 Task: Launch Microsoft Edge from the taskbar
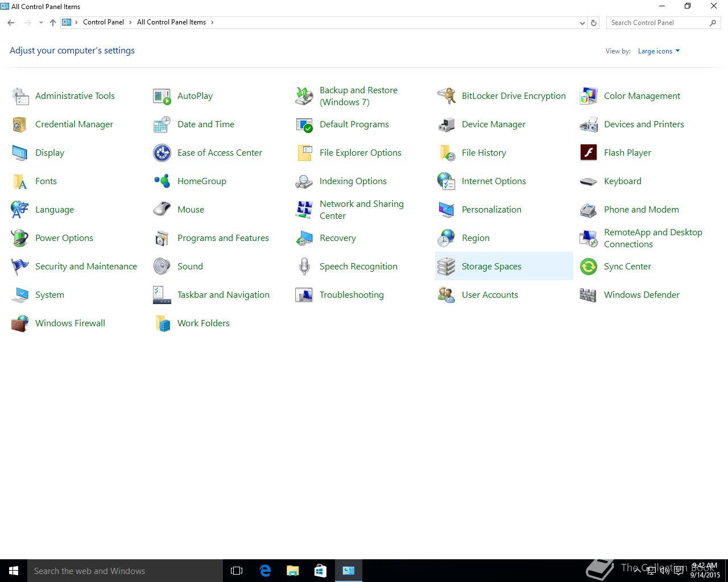(265, 571)
